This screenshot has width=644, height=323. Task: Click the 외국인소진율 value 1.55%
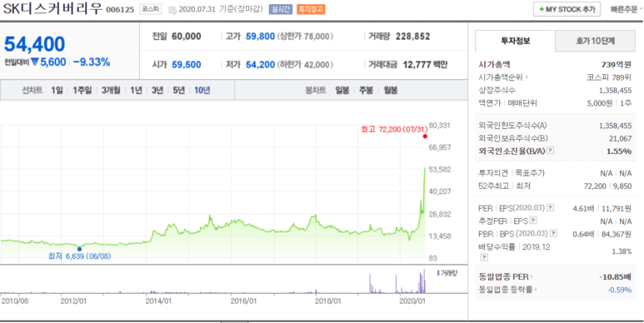[x=619, y=151]
